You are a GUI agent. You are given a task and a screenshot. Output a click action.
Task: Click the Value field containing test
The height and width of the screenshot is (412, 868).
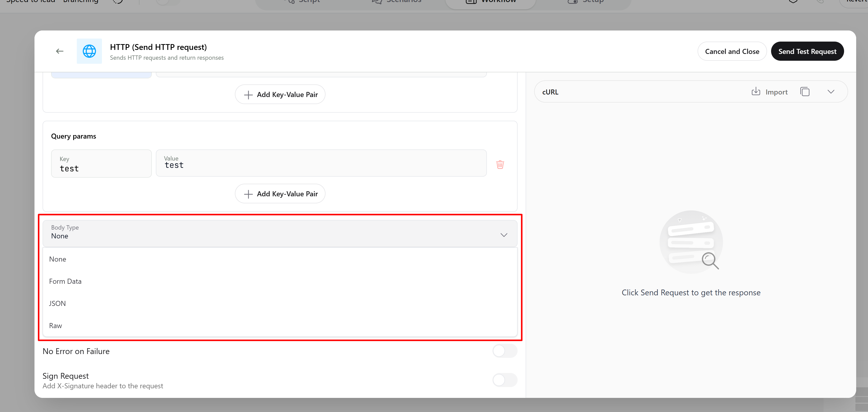pyautogui.click(x=321, y=165)
